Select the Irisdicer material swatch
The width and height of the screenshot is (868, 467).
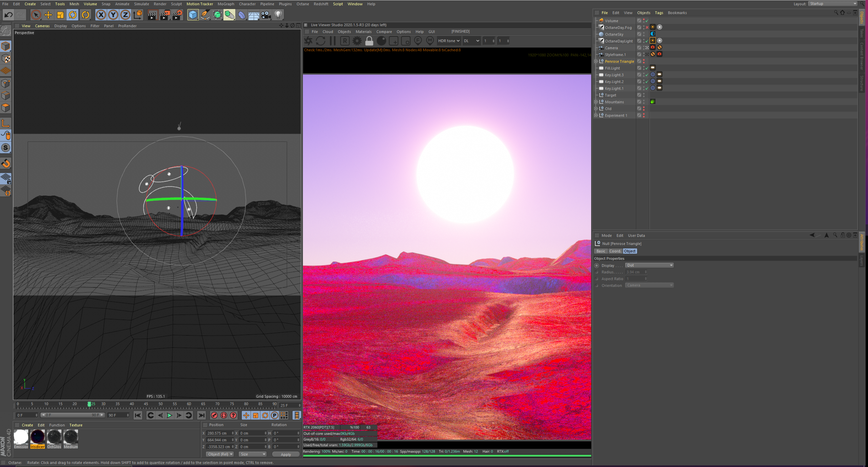[37, 437]
